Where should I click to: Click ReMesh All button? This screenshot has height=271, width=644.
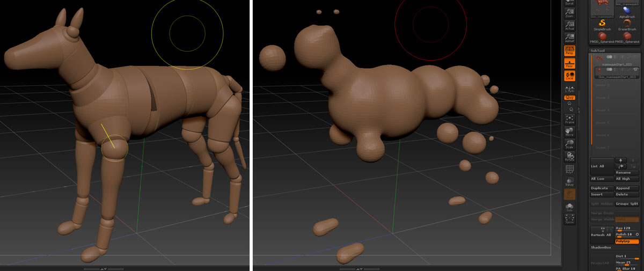(602, 235)
